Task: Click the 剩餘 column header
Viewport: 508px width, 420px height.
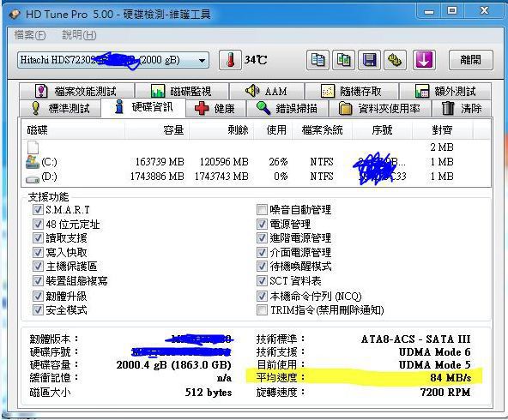Action: point(221,130)
